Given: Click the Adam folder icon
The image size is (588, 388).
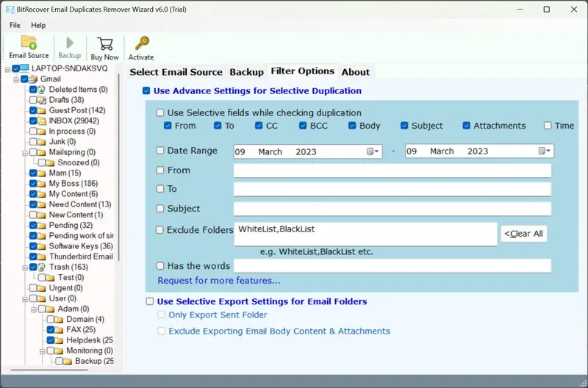Looking at the screenshot, I should click(x=50, y=309).
